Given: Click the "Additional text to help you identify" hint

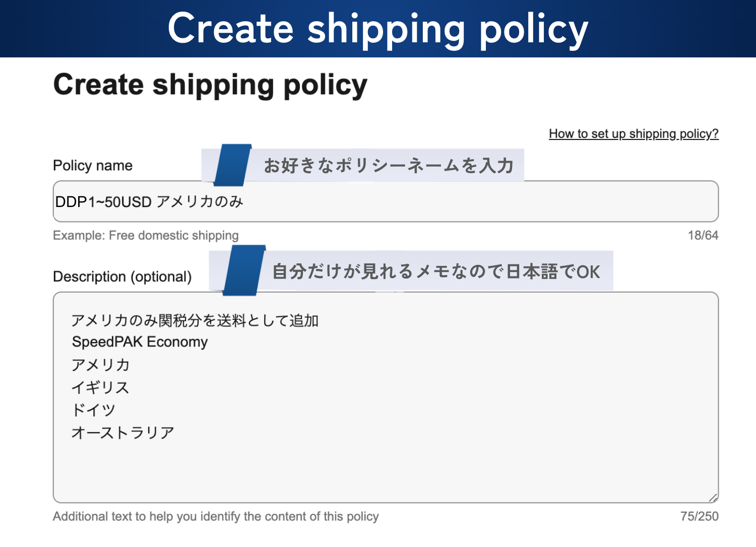Looking at the screenshot, I should pyautogui.click(x=216, y=516).
